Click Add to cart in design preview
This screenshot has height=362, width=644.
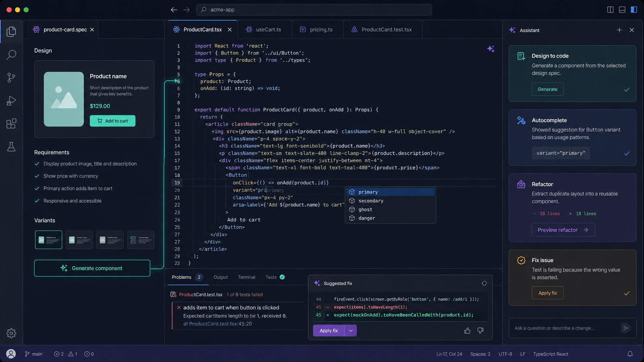pos(112,121)
